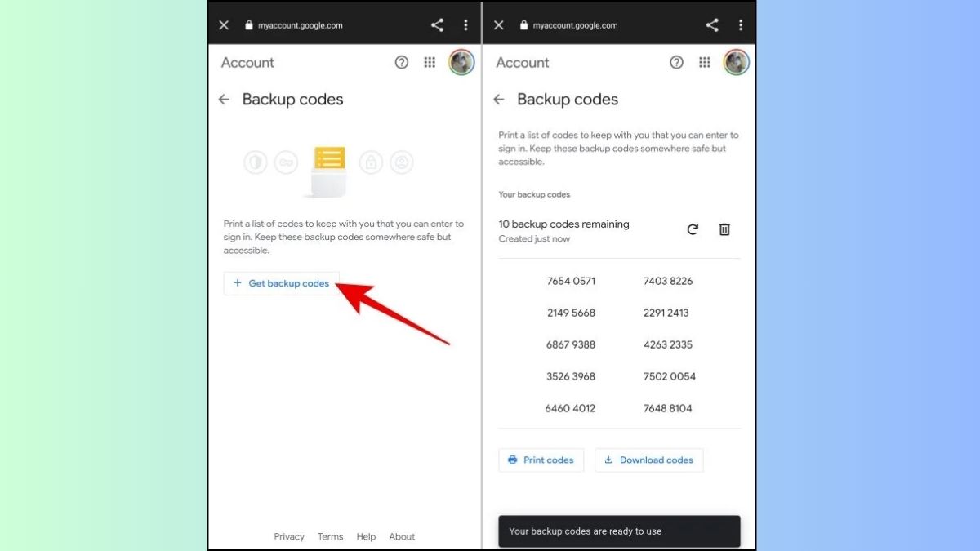Screen dimensions: 980x551
Task: Open the share icon in left browser bar
Action: (x=437, y=25)
